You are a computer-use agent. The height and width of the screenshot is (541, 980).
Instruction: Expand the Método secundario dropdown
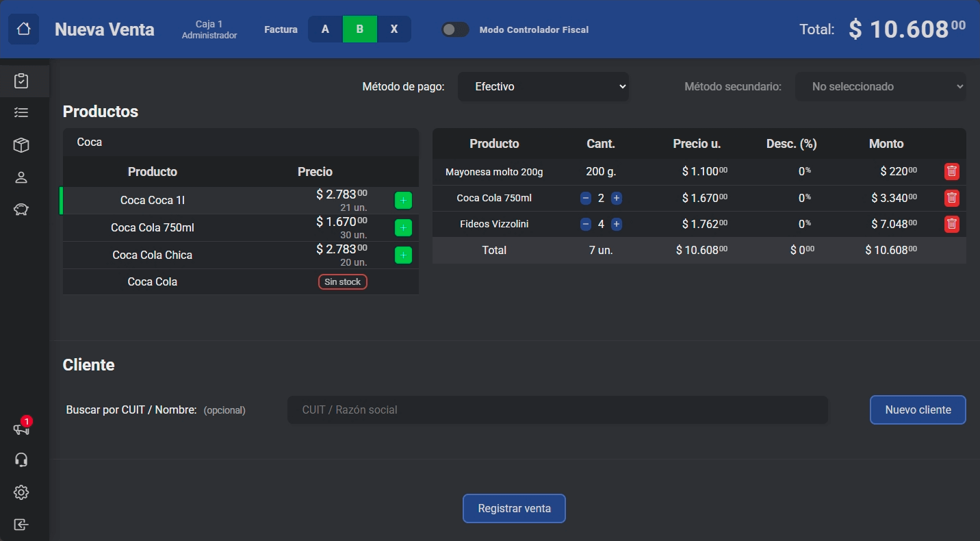point(880,87)
